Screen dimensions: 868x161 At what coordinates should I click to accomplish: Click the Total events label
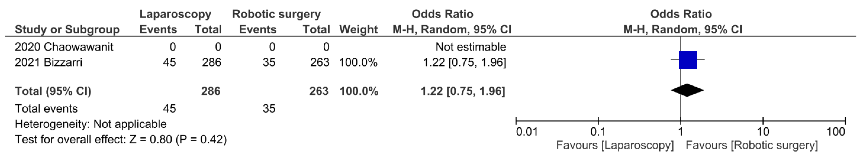(x=46, y=109)
